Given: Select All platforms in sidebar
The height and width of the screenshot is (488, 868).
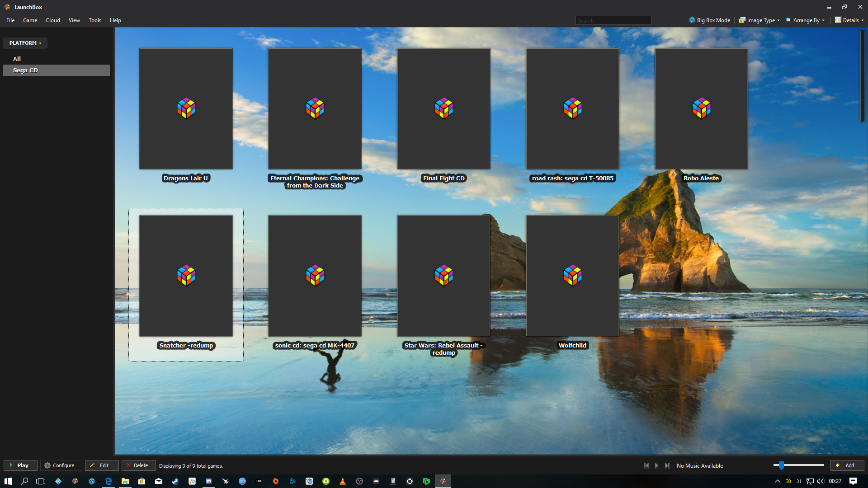Looking at the screenshot, I should pyautogui.click(x=17, y=59).
